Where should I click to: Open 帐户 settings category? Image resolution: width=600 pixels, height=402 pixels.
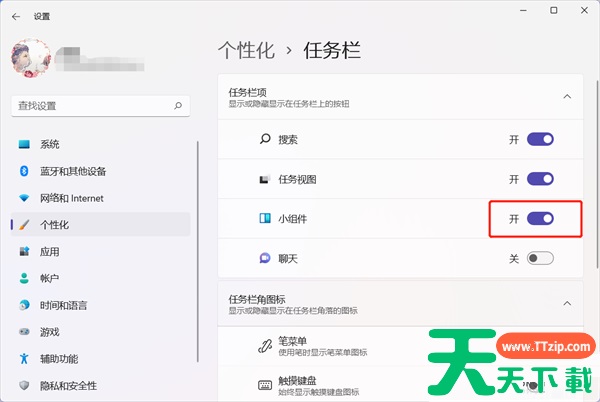(x=101, y=278)
